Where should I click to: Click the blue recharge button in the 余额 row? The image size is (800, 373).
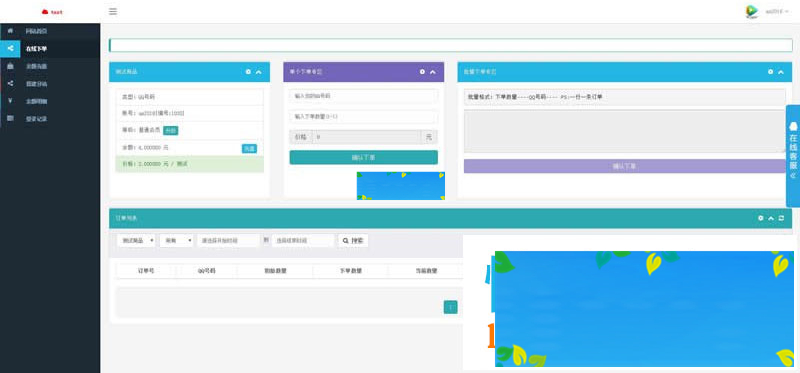pos(249,148)
